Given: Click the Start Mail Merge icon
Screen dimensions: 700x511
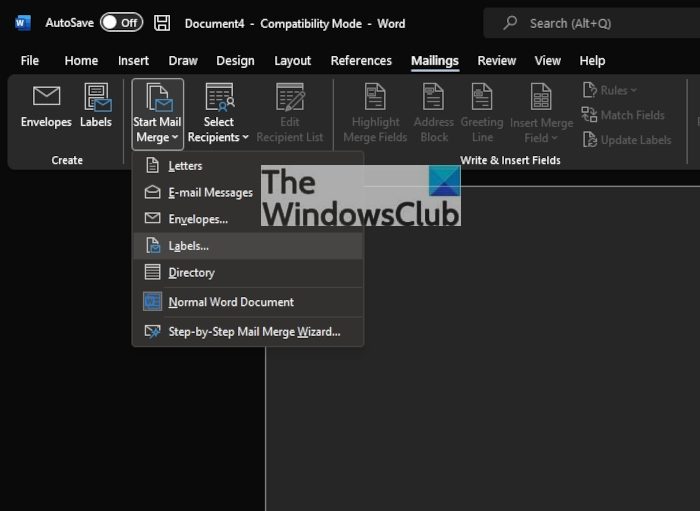Looking at the screenshot, I should point(158,96).
